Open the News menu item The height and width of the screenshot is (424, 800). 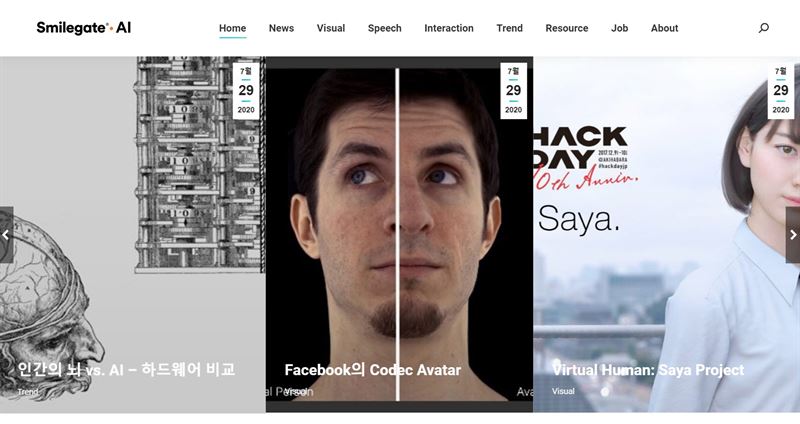pyautogui.click(x=281, y=28)
